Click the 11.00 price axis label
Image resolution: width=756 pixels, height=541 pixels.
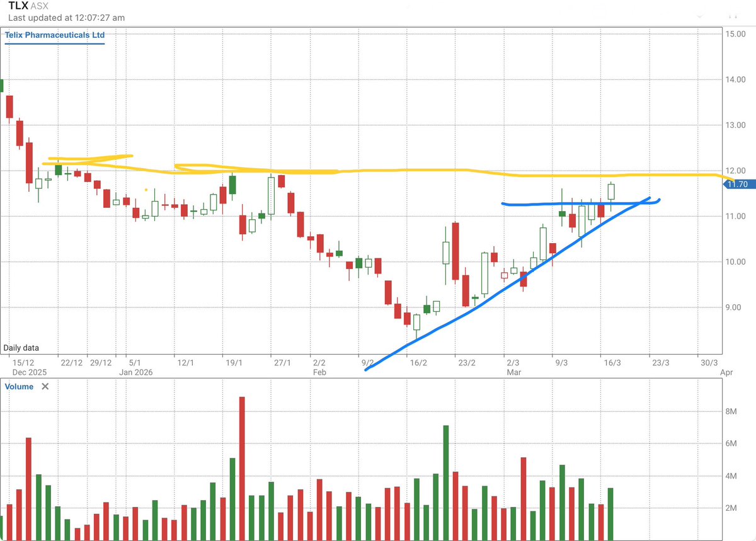tap(736, 216)
